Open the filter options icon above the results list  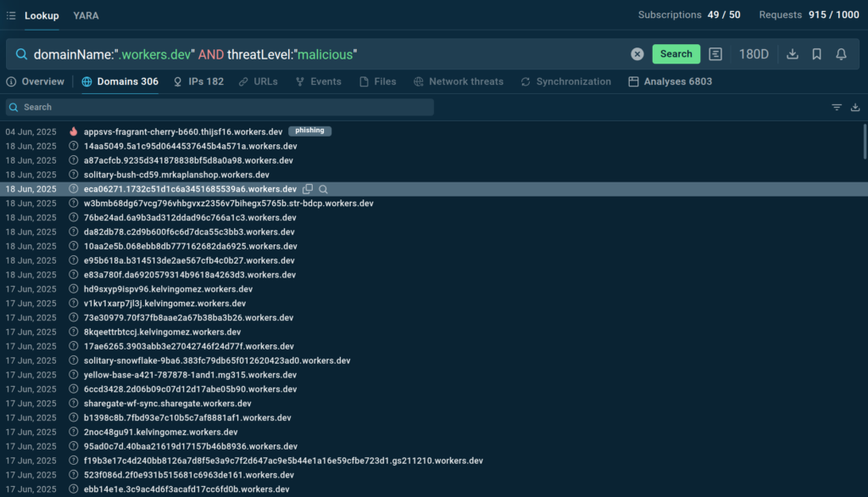pyautogui.click(x=837, y=108)
